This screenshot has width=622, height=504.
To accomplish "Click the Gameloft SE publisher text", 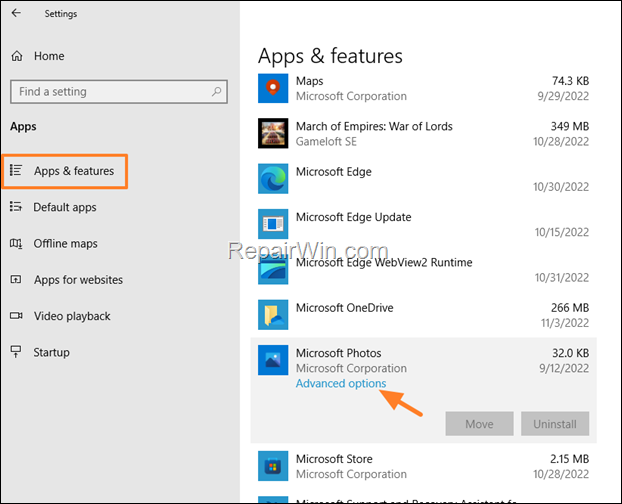I will point(326,142).
